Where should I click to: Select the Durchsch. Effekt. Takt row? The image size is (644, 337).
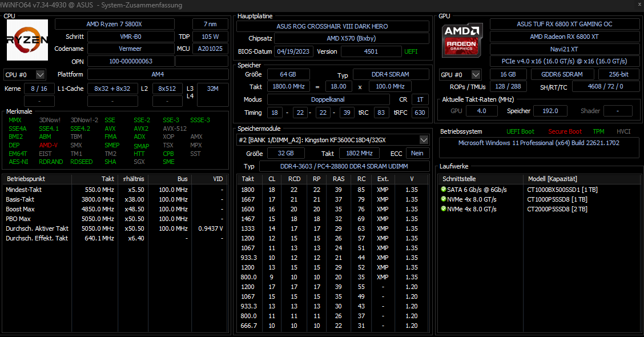(x=115, y=238)
